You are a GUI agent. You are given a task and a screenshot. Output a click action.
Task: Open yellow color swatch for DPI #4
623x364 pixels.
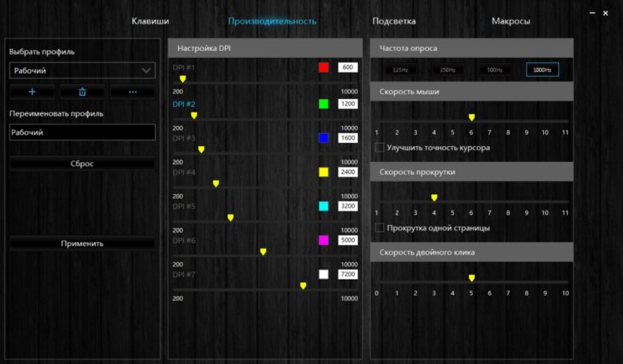(323, 172)
